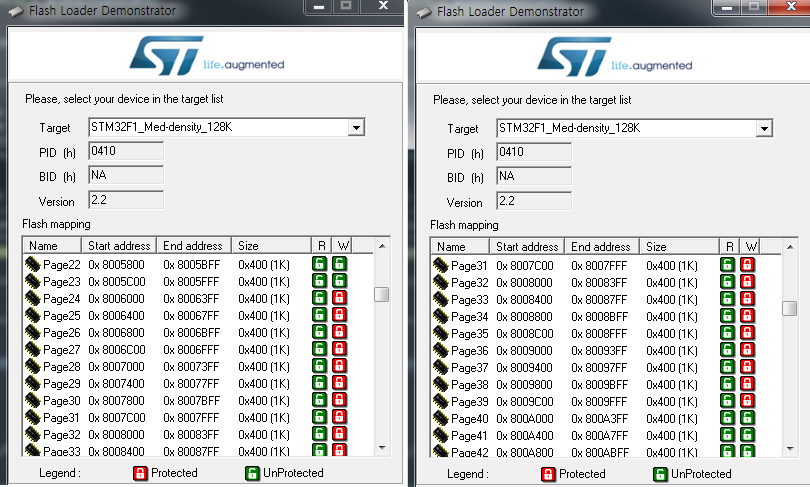Sort by Name column in left window

tap(52, 245)
